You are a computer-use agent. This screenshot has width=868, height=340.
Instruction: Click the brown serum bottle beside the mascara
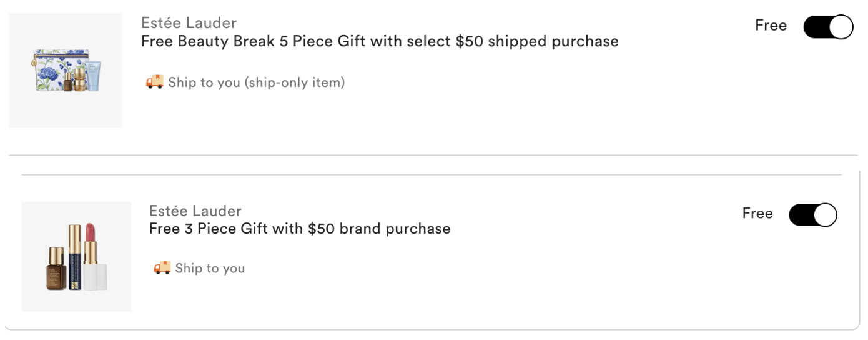56,268
